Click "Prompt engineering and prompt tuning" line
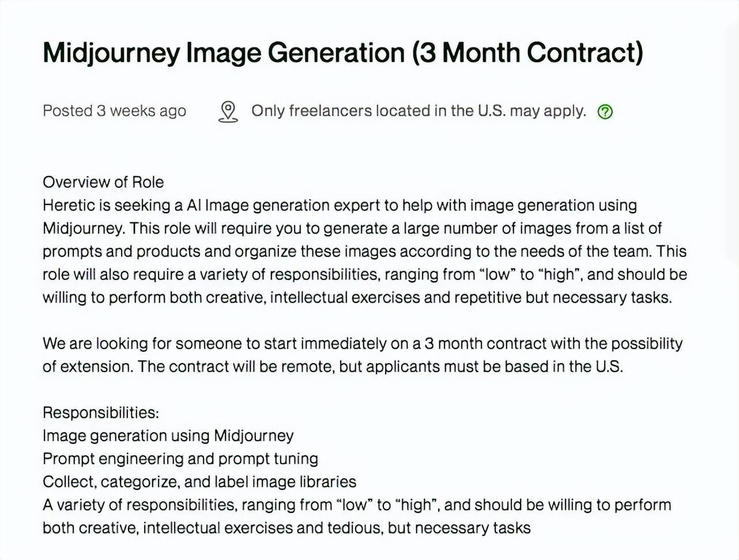This screenshot has width=739, height=560. coord(180,459)
